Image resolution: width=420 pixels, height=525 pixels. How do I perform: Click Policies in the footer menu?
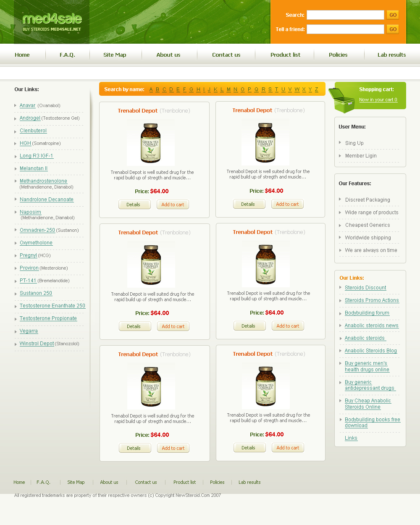[217, 482]
